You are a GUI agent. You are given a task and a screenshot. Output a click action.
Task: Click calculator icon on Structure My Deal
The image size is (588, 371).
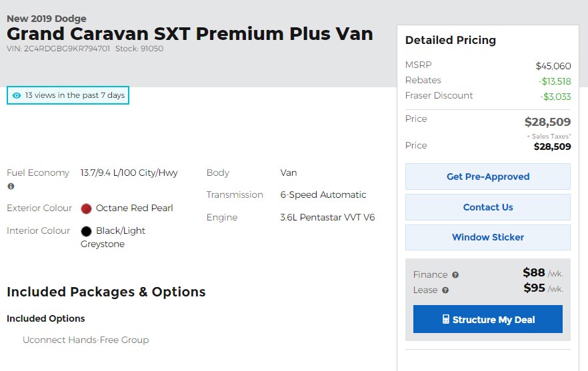[445, 319]
